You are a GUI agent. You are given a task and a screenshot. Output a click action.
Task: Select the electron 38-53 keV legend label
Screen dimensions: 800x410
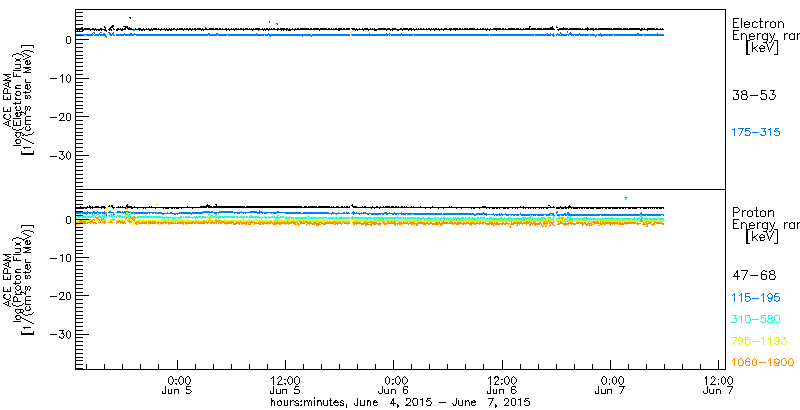click(x=754, y=95)
